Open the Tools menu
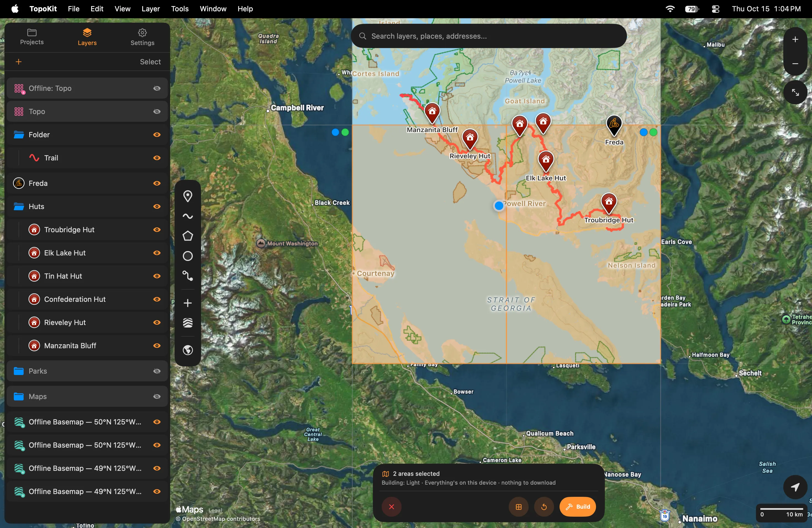 (x=180, y=9)
